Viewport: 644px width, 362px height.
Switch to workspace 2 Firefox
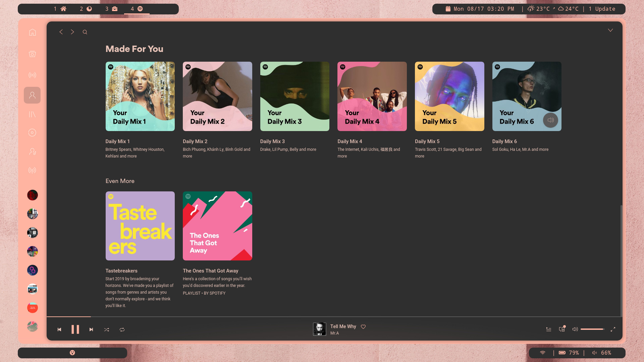tap(86, 9)
